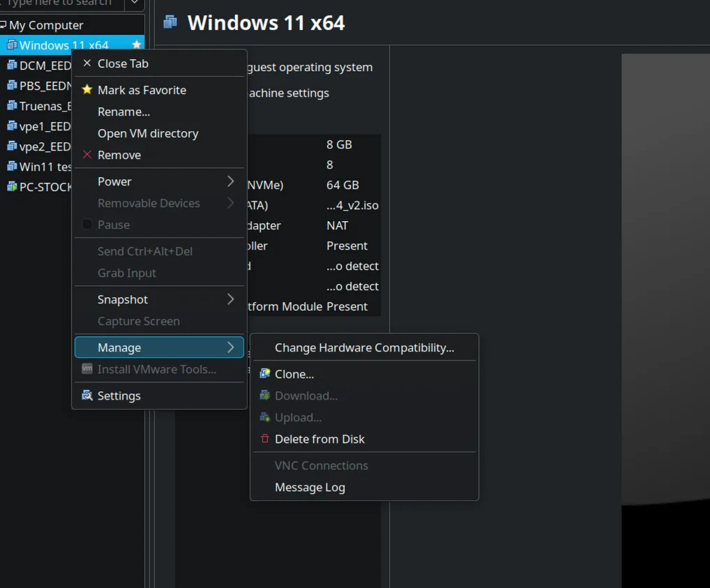Select Open VM directory
Image resolution: width=710 pixels, height=588 pixels.
click(160, 133)
